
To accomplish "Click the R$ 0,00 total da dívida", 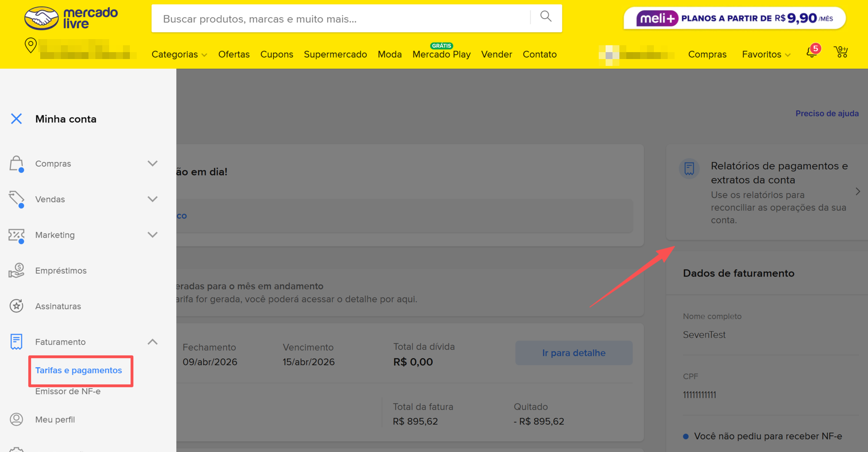I will click(x=413, y=362).
